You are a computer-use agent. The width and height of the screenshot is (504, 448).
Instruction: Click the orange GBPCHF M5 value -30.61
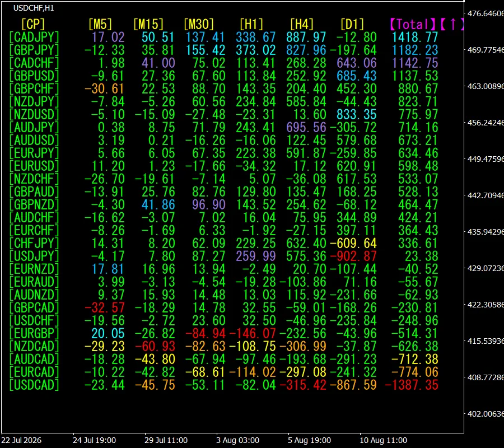click(104, 88)
